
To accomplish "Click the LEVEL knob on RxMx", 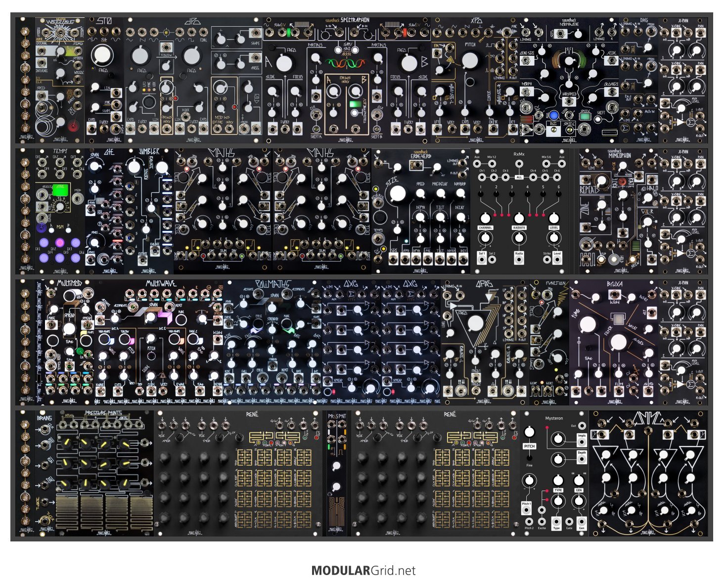I will pyautogui.click(x=553, y=218).
